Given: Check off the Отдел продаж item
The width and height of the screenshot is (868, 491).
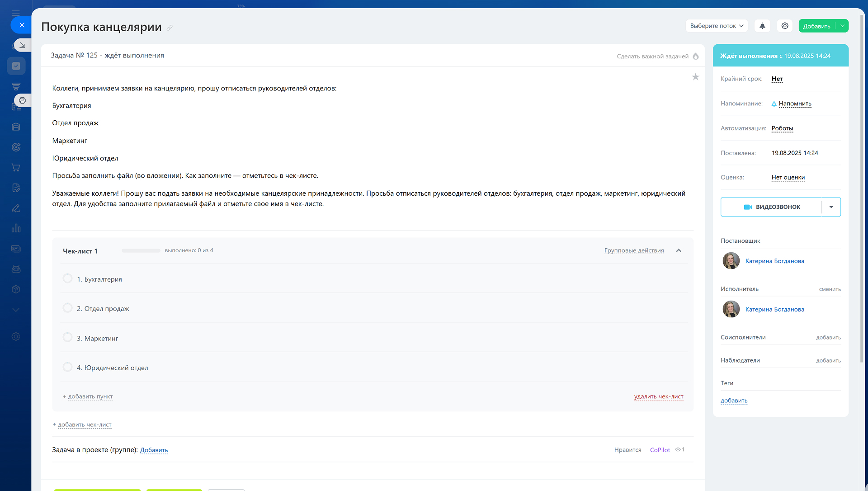Looking at the screenshot, I should coord(67,308).
